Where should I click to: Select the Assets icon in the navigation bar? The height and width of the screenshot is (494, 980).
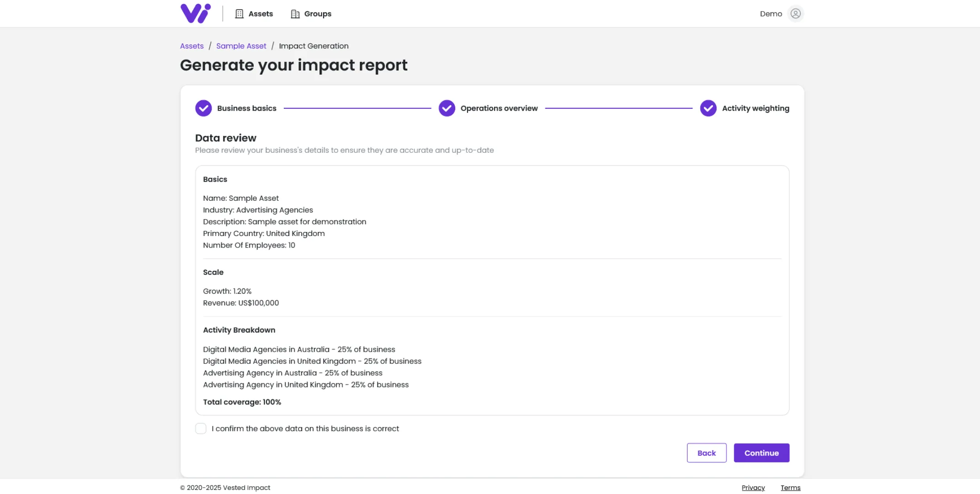[x=239, y=13]
